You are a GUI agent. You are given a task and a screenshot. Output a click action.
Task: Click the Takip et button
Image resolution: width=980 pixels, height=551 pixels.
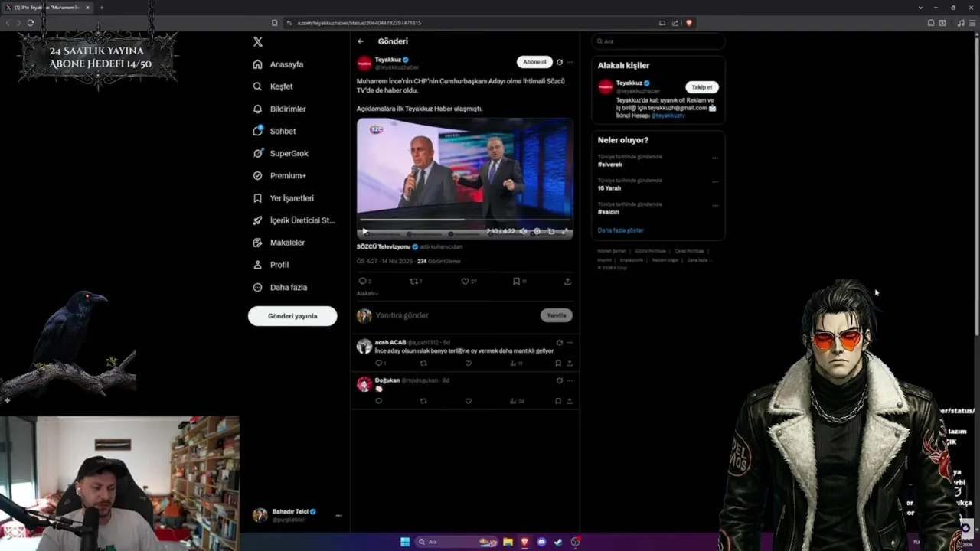(x=702, y=87)
